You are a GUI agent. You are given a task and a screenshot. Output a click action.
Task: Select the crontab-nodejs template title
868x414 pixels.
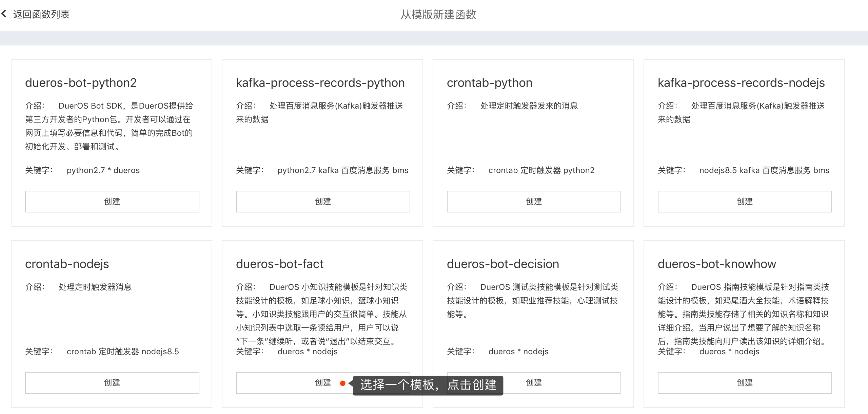tap(67, 264)
